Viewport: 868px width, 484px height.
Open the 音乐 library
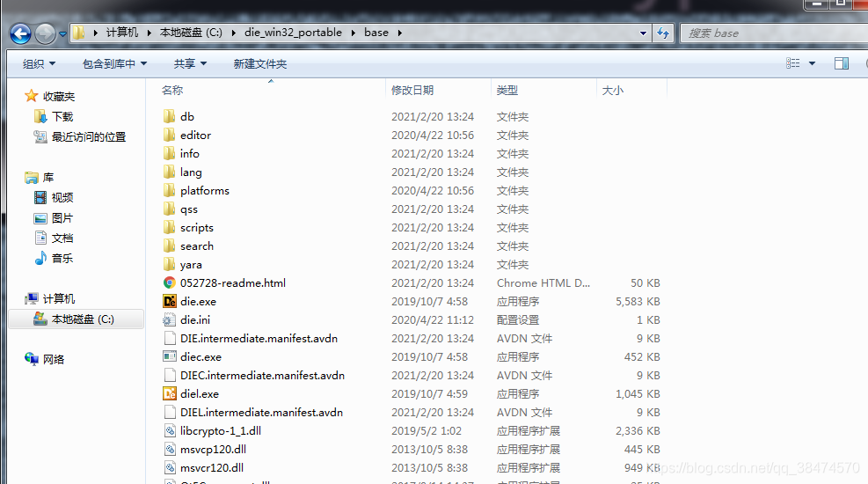[62, 258]
